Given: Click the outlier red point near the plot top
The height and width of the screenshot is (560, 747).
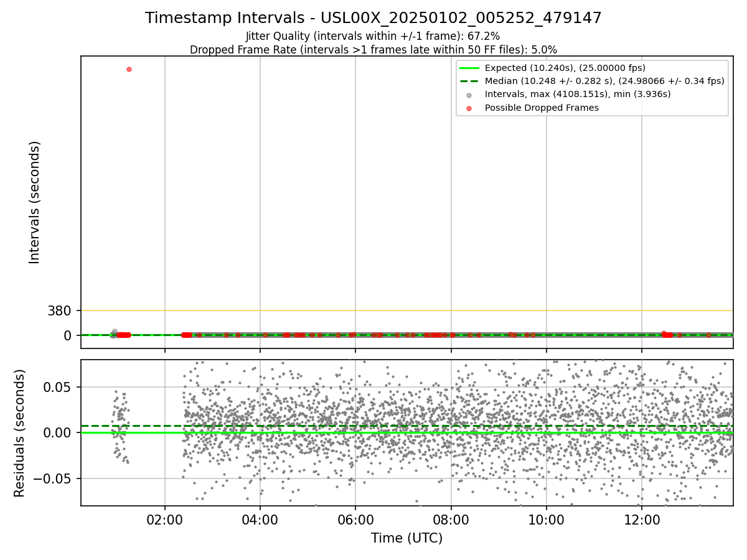Looking at the screenshot, I should click(x=129, y=69).
